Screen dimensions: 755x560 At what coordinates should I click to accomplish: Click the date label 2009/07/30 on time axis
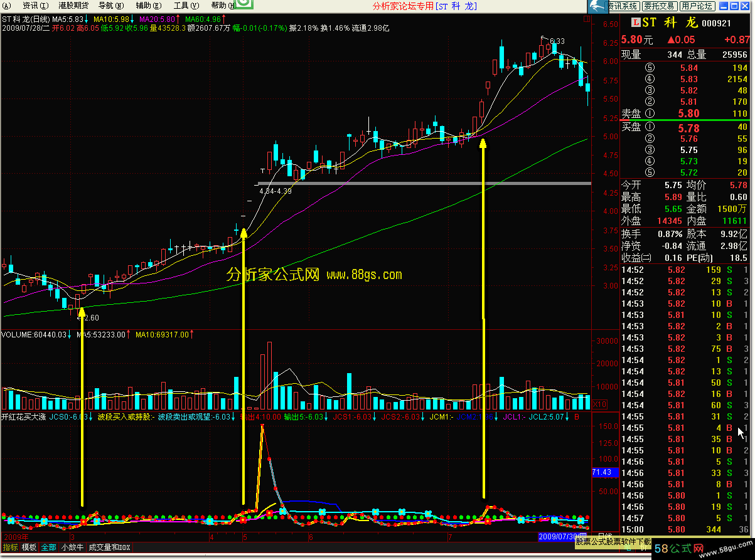click(564, 537)
